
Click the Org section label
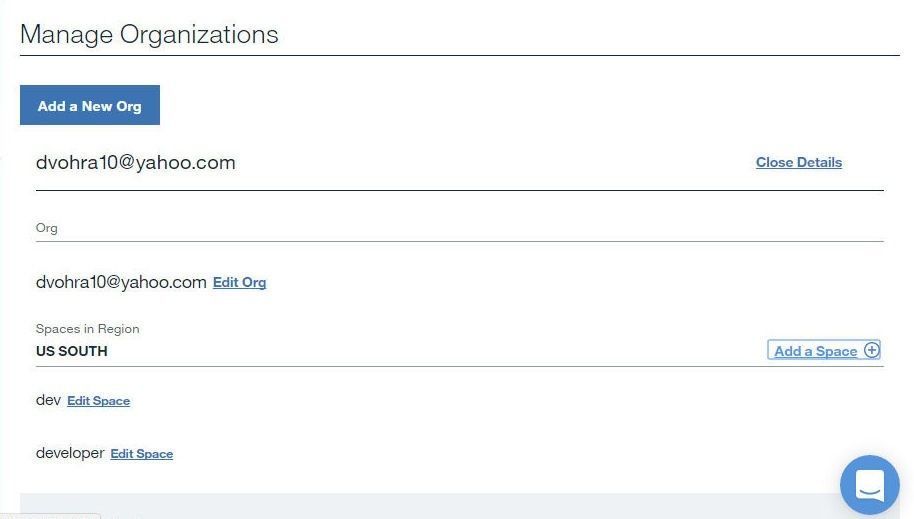tap(47, 228)
